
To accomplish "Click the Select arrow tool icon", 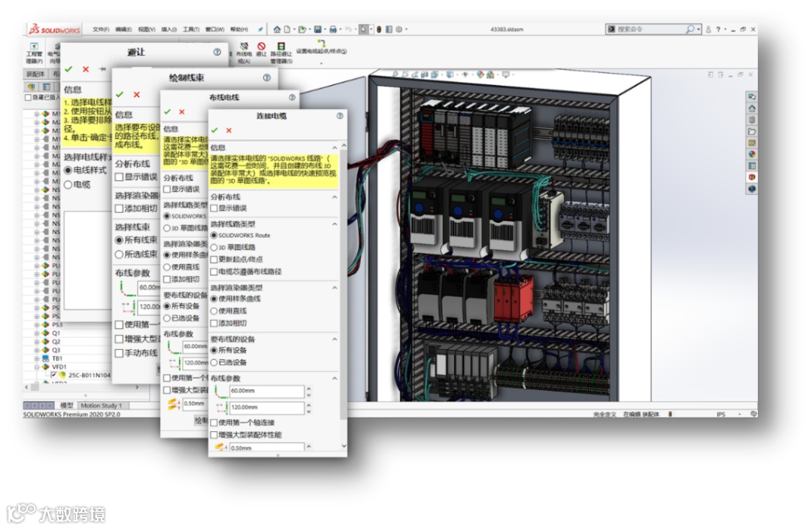I will [x=364, y=29].
